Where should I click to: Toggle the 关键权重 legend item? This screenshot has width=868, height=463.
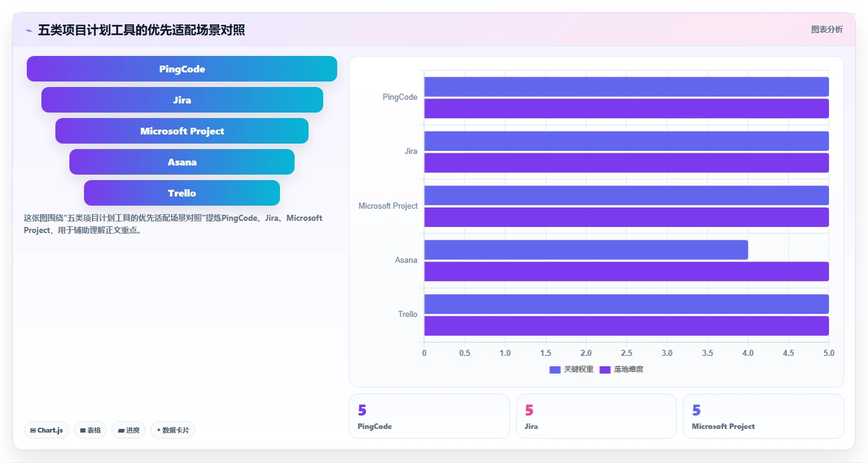click(x=572, y=369)
